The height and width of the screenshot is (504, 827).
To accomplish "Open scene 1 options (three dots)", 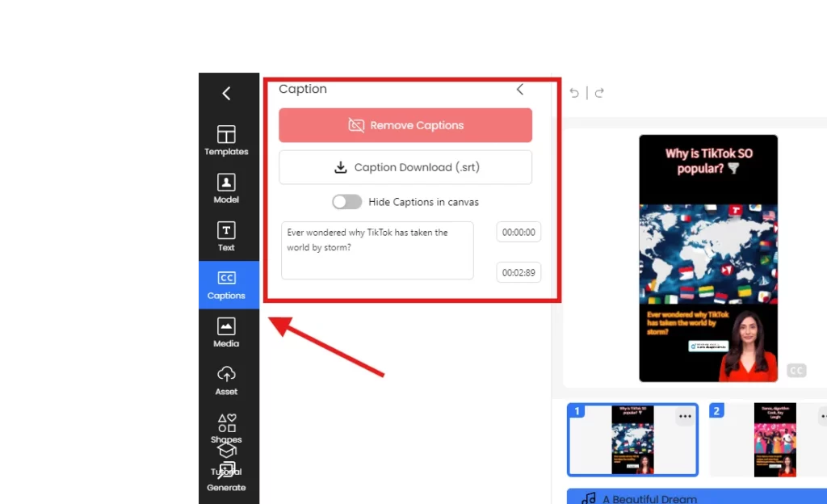I will [x=685, y=417].
